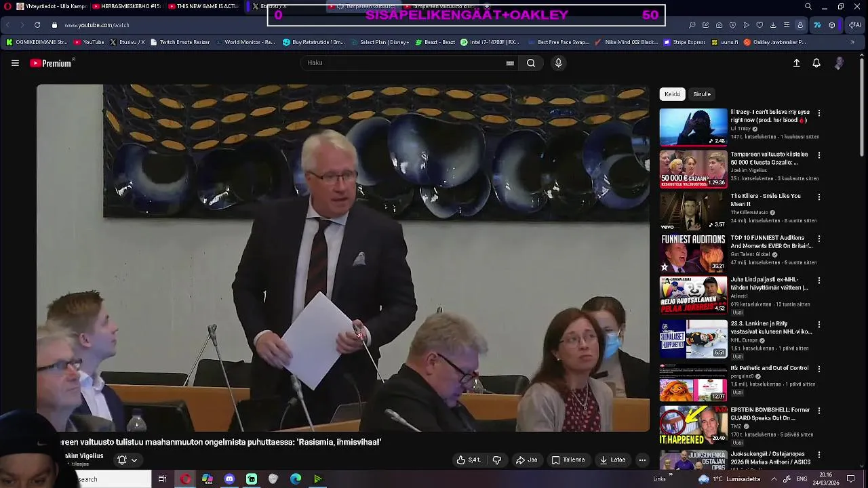Open Opera browser taskbar icon
Viewport: 868px width, 488px height.
pyautogui.click(x=185, y=479)
